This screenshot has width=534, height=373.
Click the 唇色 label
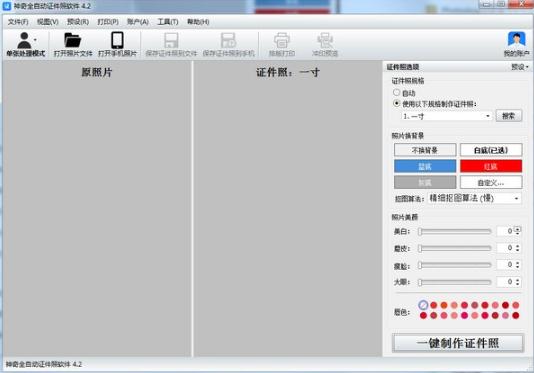point(402,312)
